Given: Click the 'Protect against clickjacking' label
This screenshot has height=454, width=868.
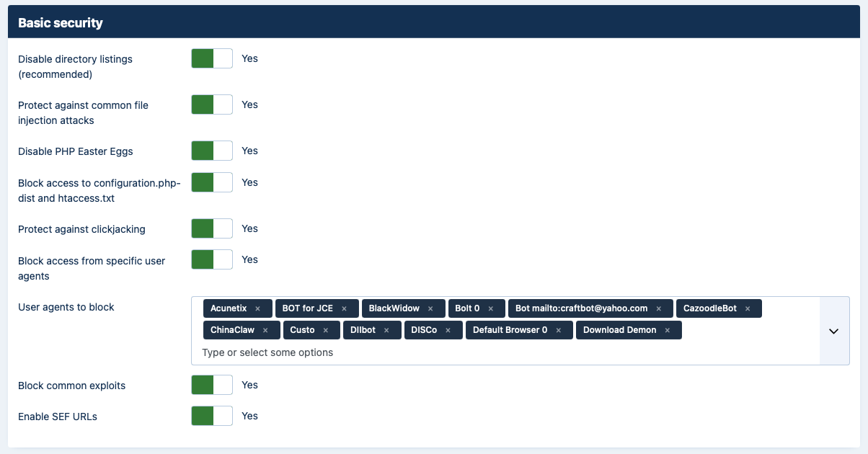Looking at the screenshot, I should click(81, 229).
